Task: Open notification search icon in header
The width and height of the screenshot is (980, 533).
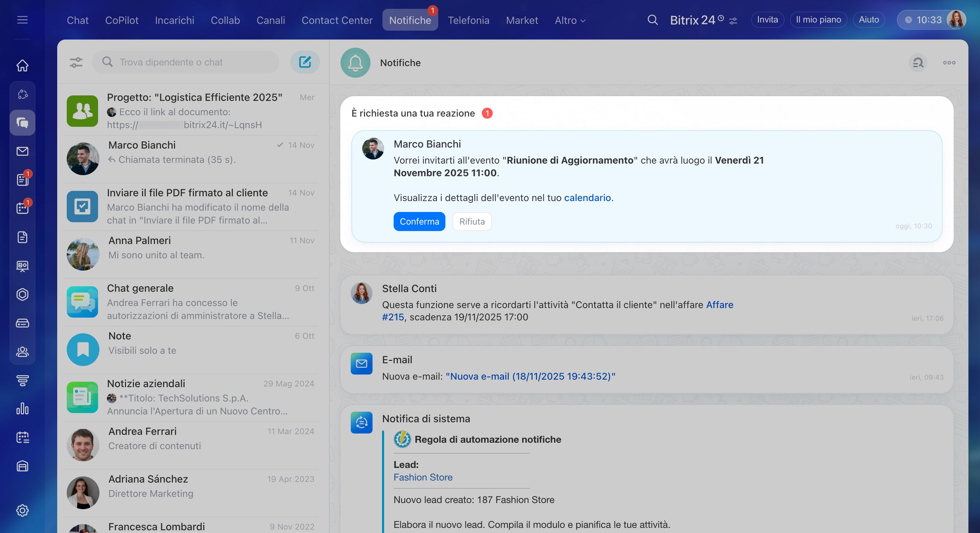Action: (918, 63)
